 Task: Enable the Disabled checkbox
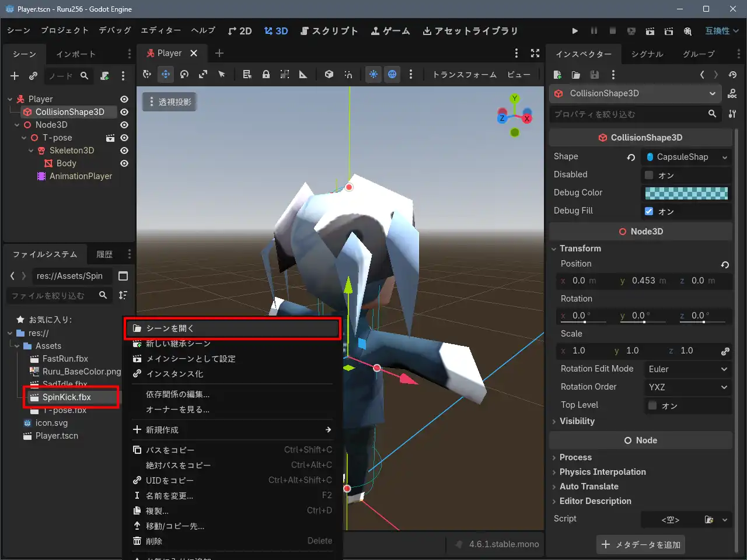(x=649, y=175)
